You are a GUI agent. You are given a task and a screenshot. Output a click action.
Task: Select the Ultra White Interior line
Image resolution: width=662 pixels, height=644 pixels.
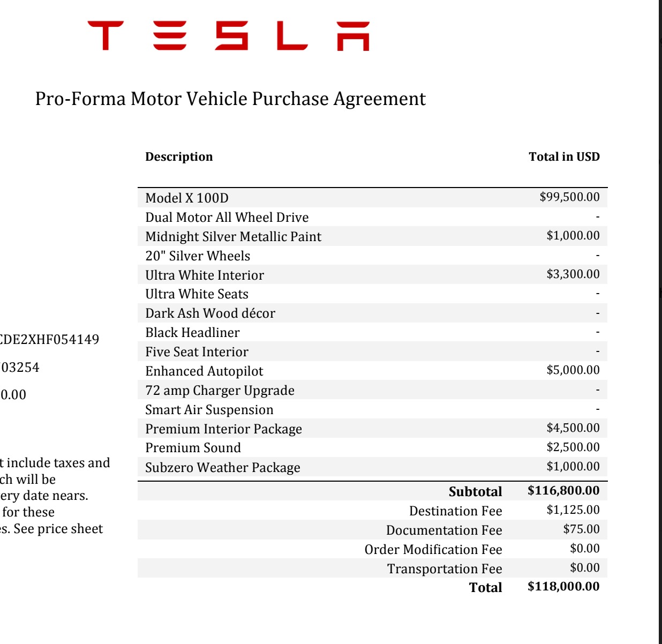pos(205,275)
